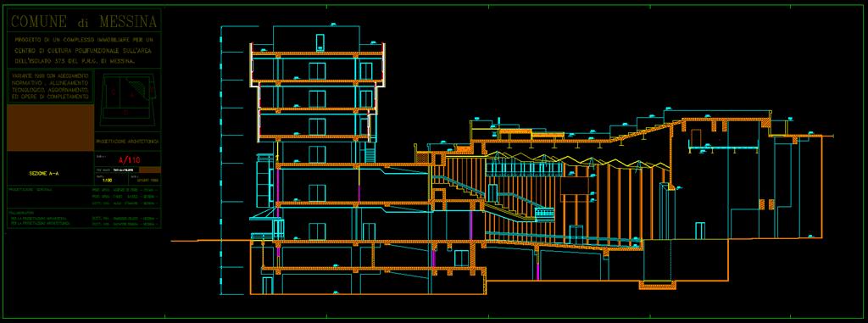Click the orange ground line left of building
The image size is (868, 323).
tap(210, 241)
